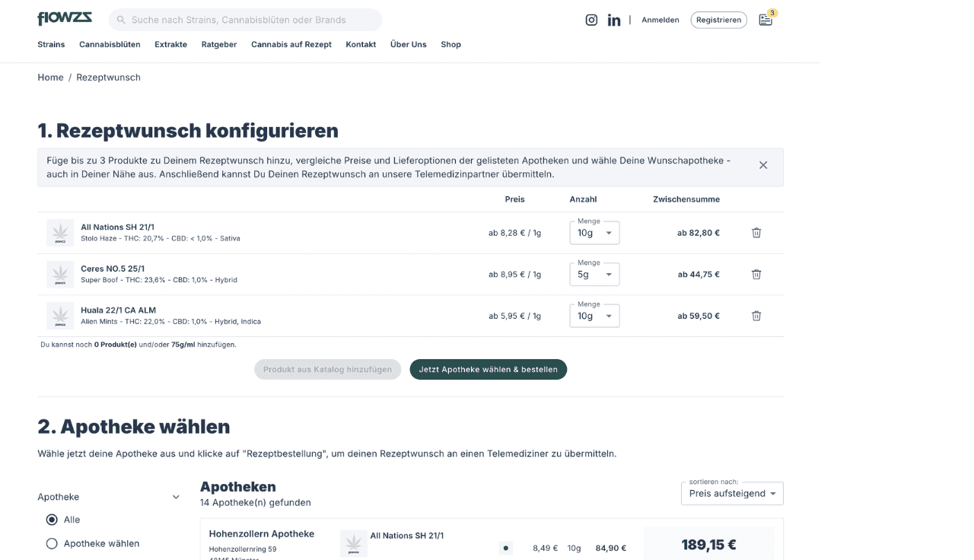The image size is (974, 560).
Task: Choose the Apotheke wählen radio option
Action: pos(52,543)
